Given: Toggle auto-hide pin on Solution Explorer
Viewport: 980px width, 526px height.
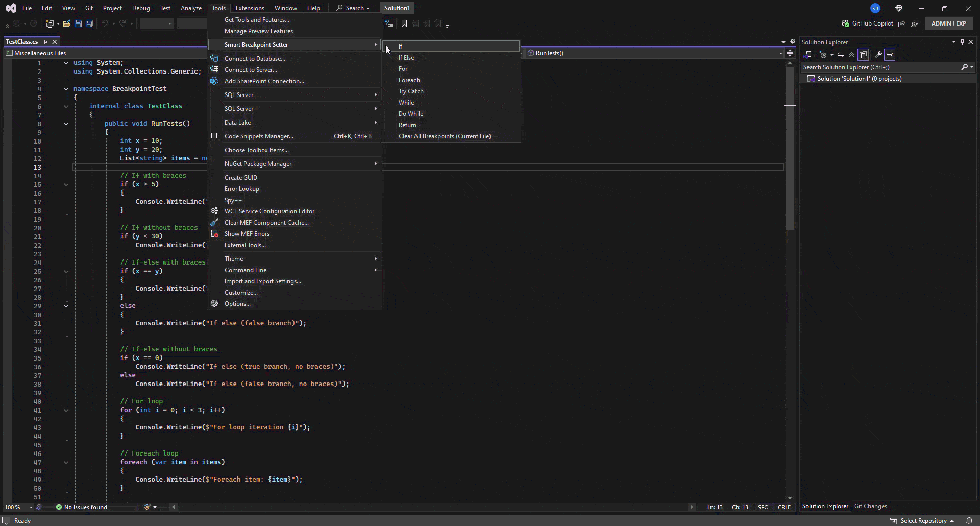Looking at the screenshot, I should [962, 42].
